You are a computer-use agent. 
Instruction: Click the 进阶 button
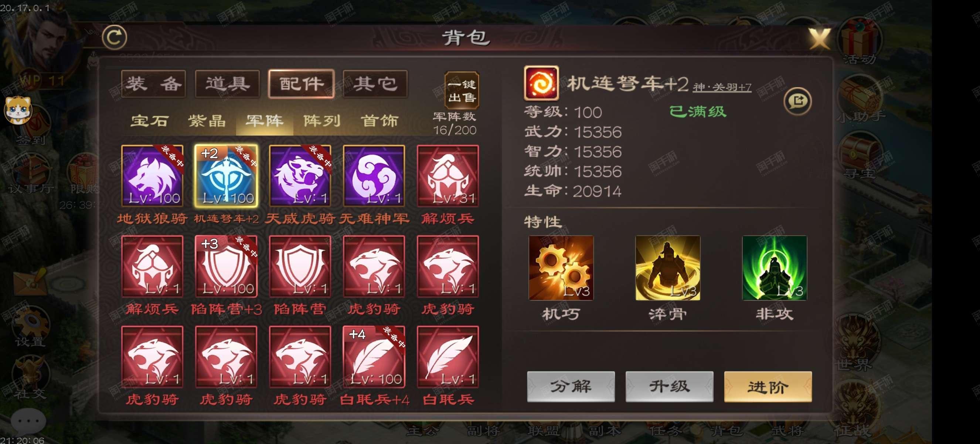[x=768, y=387]
